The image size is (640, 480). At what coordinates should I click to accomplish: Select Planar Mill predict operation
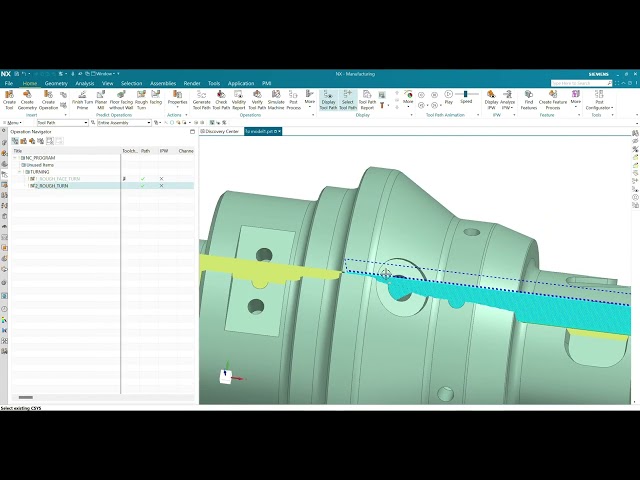101,100
